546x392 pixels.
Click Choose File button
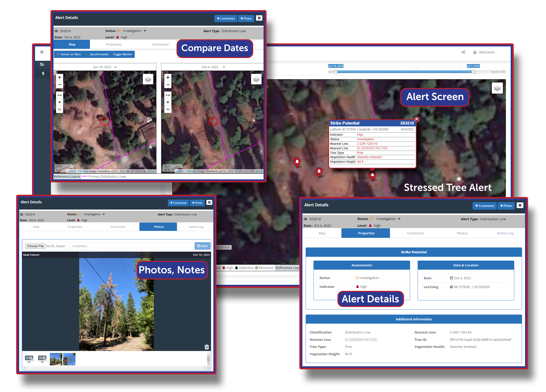pos(35,246)
